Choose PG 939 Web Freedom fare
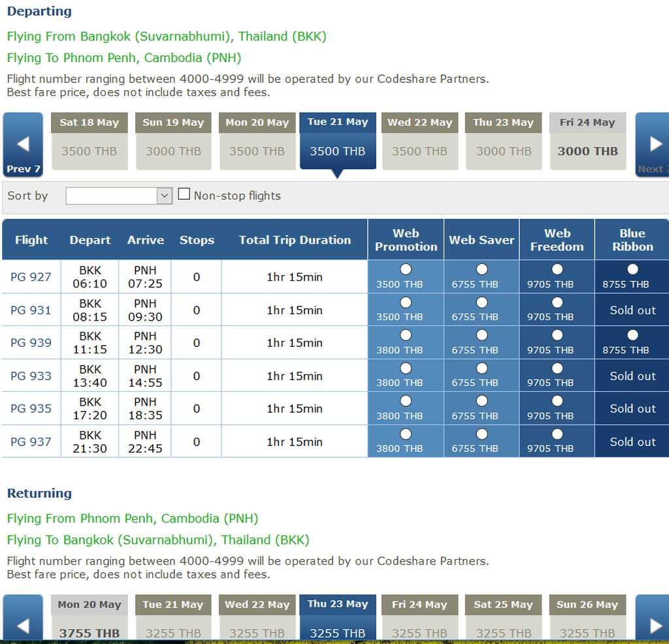 coord(557,335)
